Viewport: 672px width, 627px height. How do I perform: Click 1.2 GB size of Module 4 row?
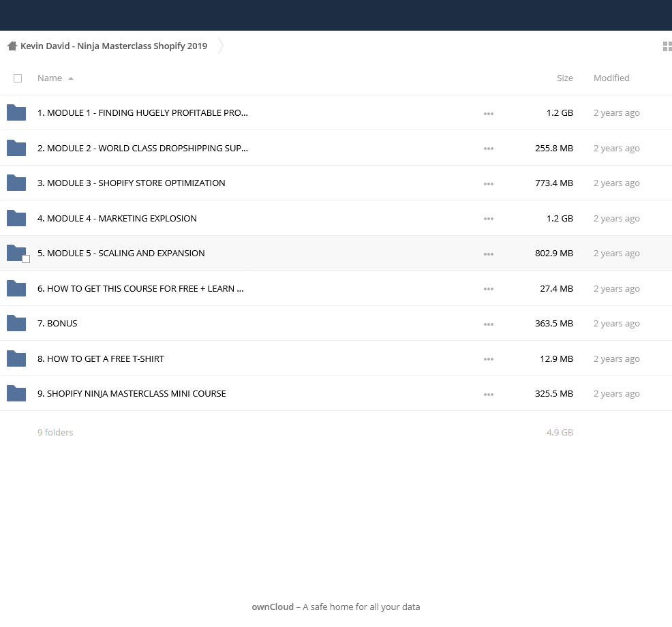[x=560, y=218]
